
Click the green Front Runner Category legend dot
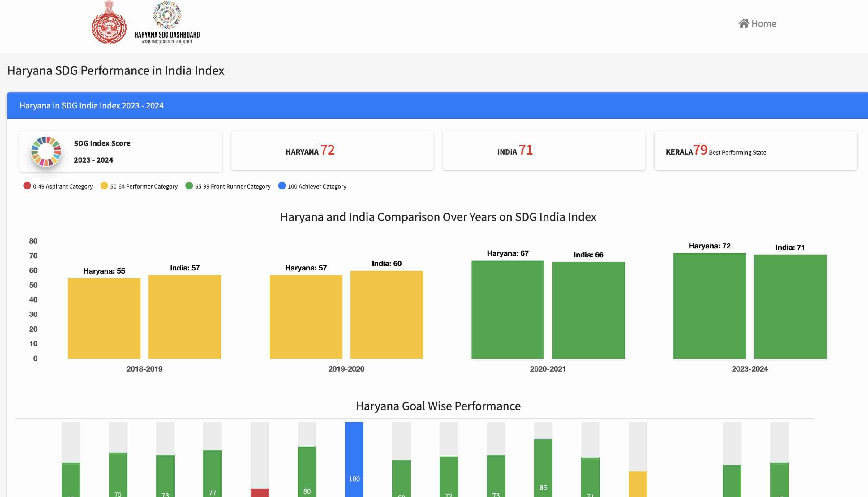(x=189, y=186)
